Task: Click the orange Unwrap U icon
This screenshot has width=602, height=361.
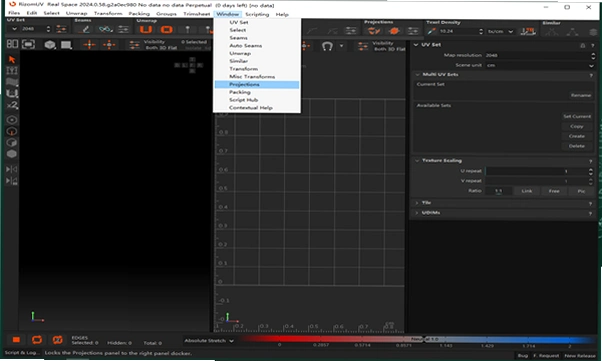Action: coord(146,30)
